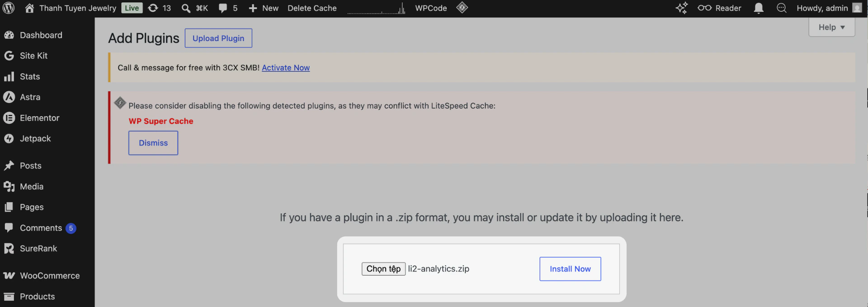Screen dimensions: 868x307
Task: Open comments bubble icon showing 5
Action: click(x=223, y=8)
